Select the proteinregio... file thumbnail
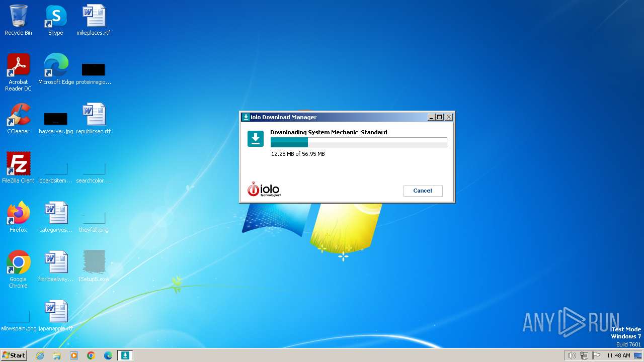644x362 pixels. (94, 73)
